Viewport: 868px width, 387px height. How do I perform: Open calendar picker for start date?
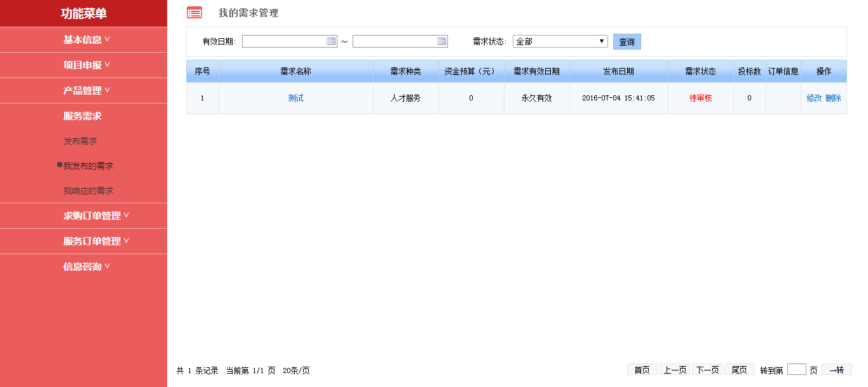331,41
